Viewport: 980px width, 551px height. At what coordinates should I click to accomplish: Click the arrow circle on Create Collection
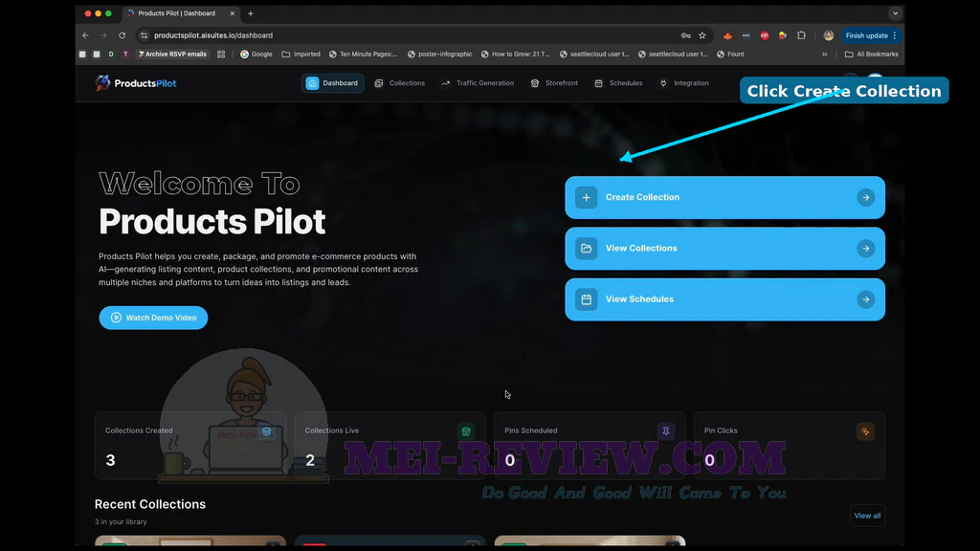tap(865, 197)
